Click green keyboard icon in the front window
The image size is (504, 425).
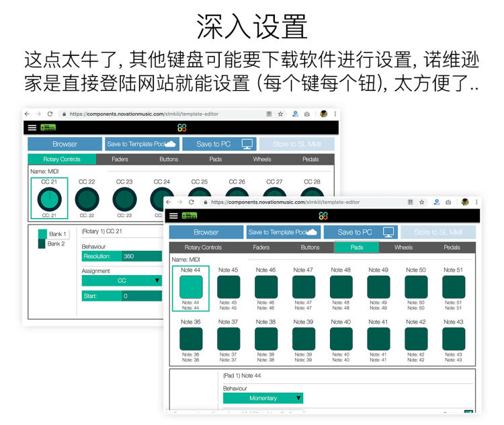click(190, 216)
